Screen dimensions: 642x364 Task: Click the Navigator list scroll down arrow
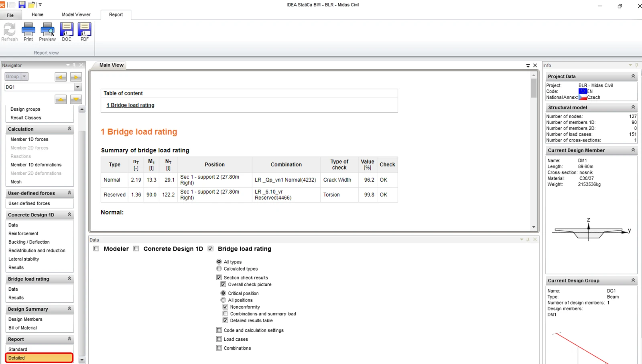pos(82,360)
